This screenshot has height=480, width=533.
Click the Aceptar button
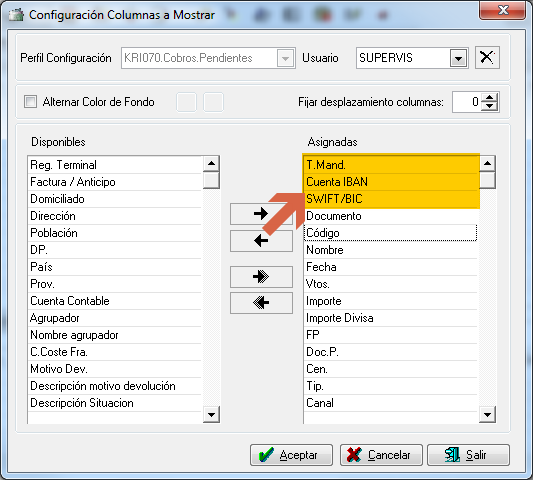(x=291, y=455)
